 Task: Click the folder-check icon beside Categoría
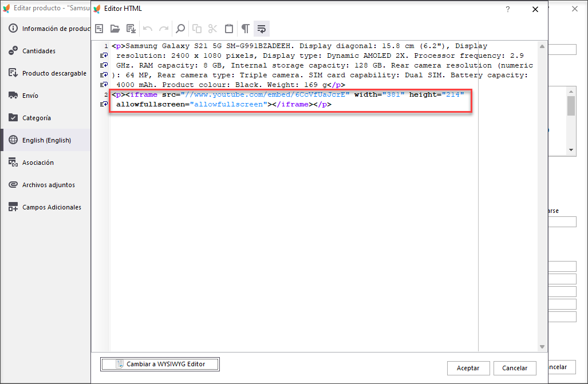pos(13,117)
